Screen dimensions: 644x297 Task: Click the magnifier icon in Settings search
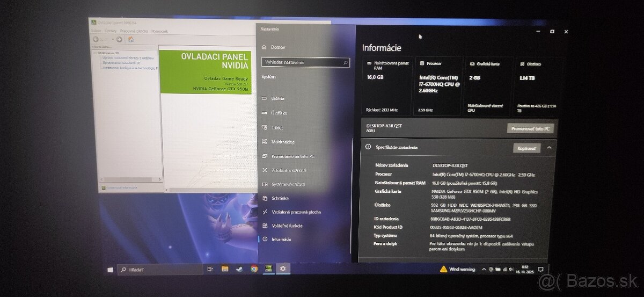346,62
